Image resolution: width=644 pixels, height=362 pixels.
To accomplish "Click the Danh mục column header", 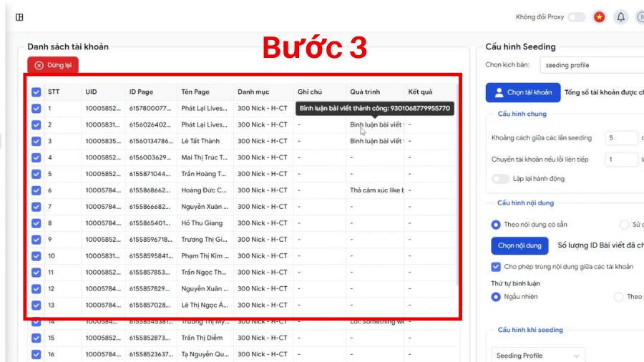I will coord(253,92).
